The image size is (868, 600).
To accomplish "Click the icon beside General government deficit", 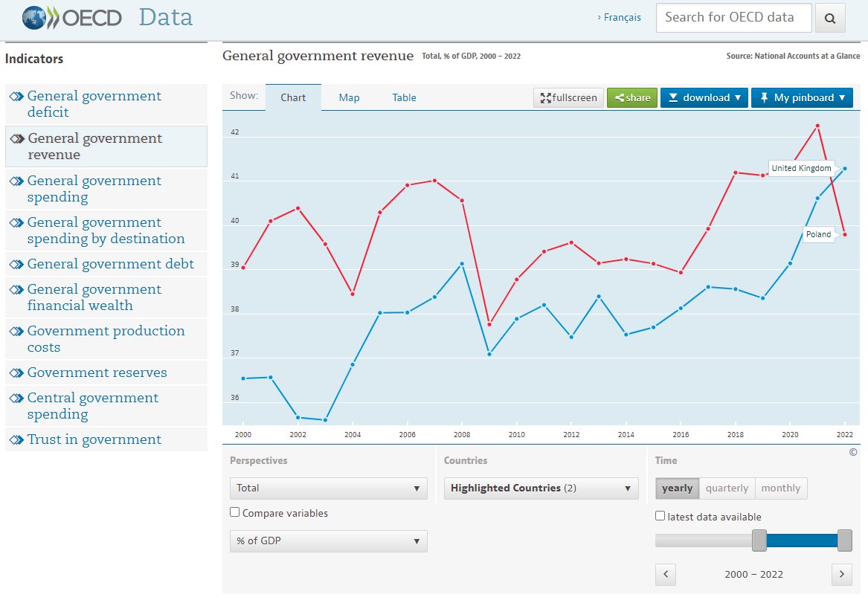I will (x=16, y=97).
